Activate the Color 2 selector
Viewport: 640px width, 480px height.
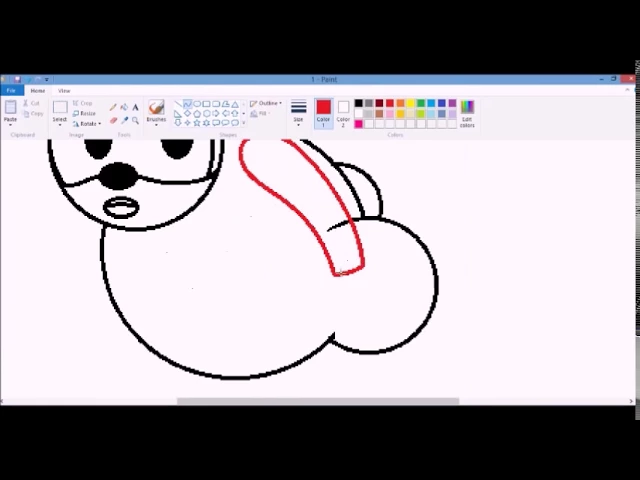[x=343, y=111]
